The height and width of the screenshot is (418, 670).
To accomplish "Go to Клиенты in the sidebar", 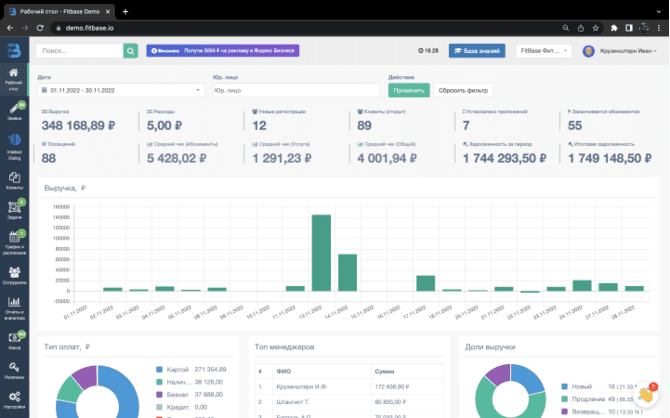I will [15, 181].
